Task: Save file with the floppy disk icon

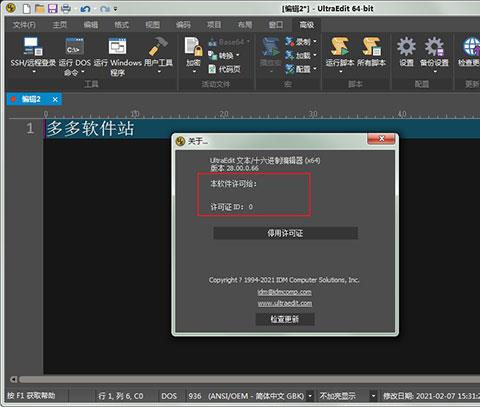Action: coord(53,8)
